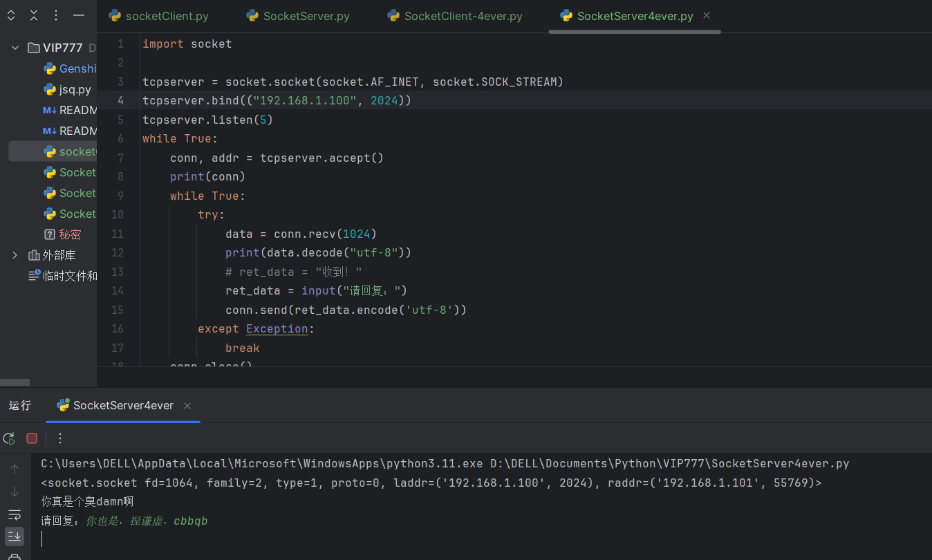Hide the project panel with minimize dash
Screen dimensions: 932x560
click(x=79, y=15)
